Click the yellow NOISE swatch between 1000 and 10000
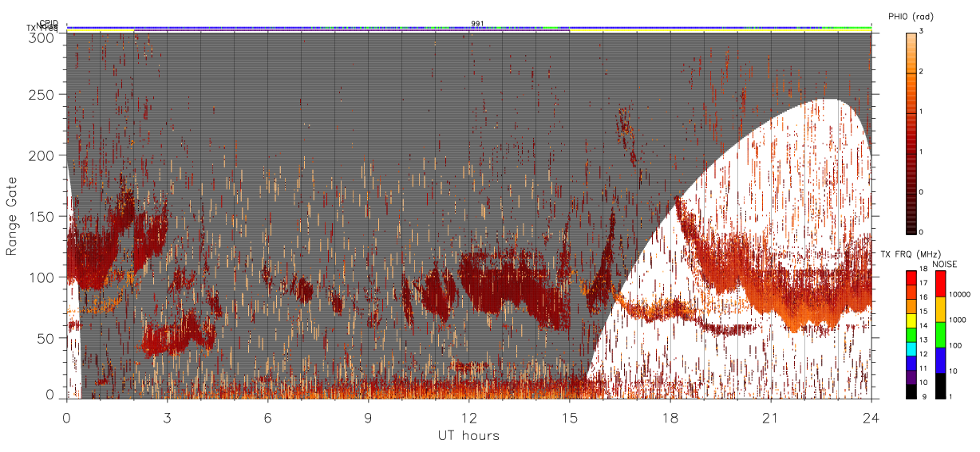 (x=940, y=309)
